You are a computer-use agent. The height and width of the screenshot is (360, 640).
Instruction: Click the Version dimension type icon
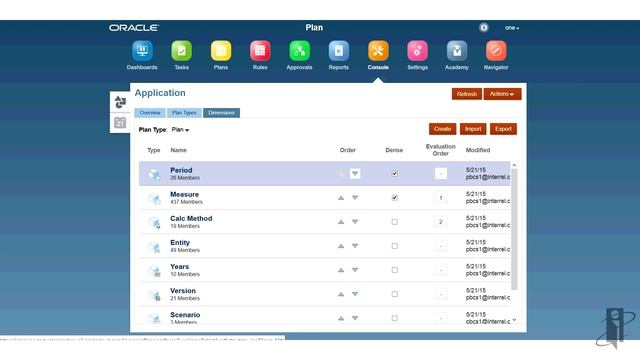[x=154, y=295]
